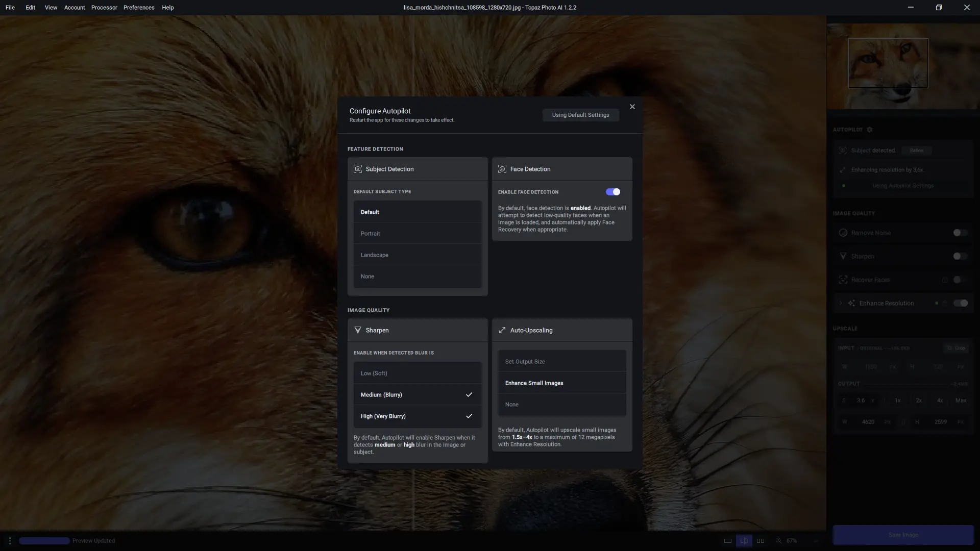Open the Processor menu
This screenshot has width=980, height=551.
104,8
